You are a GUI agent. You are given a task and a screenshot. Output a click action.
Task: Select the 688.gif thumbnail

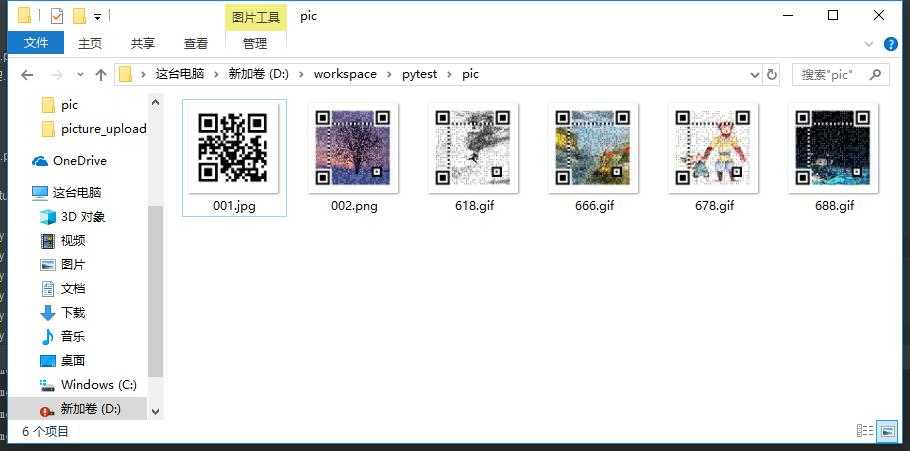click(x=834, y=148)
